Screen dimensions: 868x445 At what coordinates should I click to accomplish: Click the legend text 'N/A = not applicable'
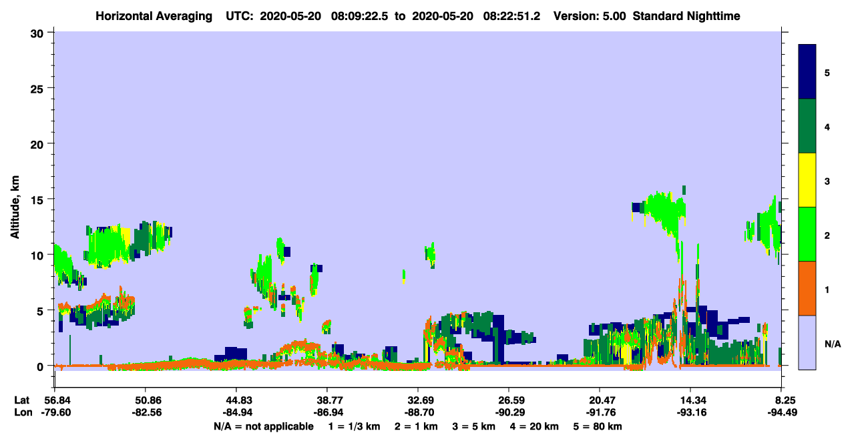(263, 426)
